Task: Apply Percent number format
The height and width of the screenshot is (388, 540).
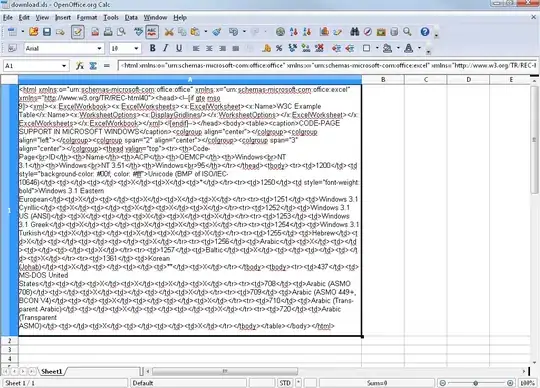Action: (279, 48)
